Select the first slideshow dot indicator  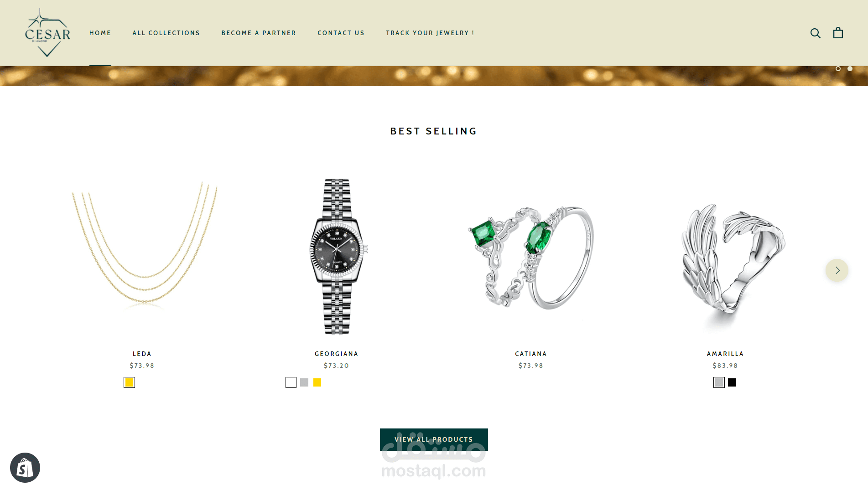(x=838, y=69)
